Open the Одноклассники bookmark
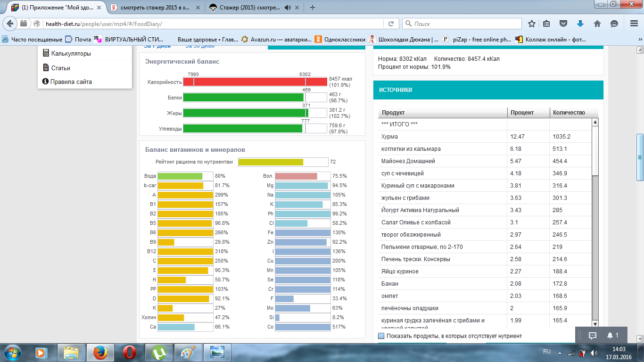Image resolution: width=644 pixels, height=362 pixels. point(344,40)
